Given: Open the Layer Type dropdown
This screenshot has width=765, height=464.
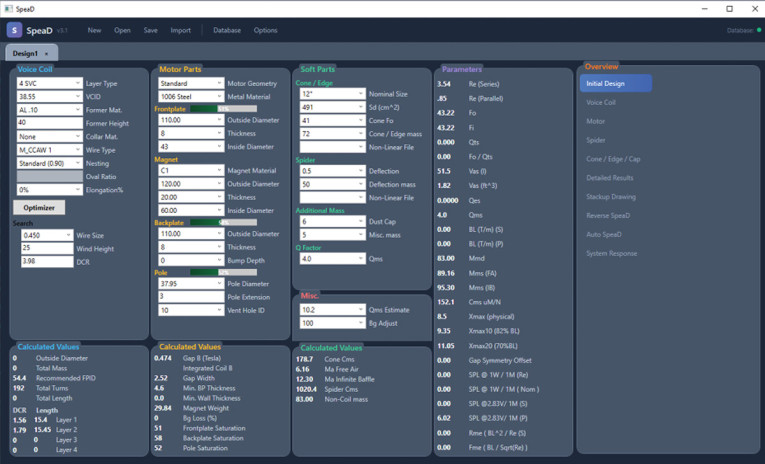Looking at the screenshot, I should [x=50, y=83].
